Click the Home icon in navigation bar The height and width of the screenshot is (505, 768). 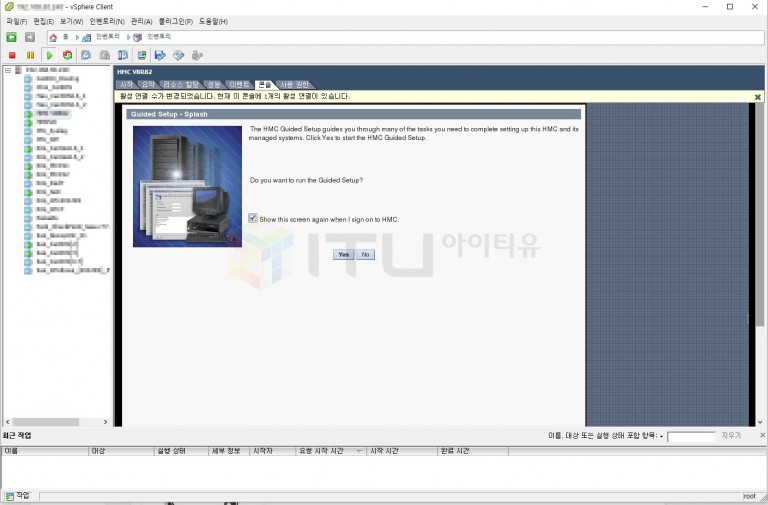[x=53, y=37]
